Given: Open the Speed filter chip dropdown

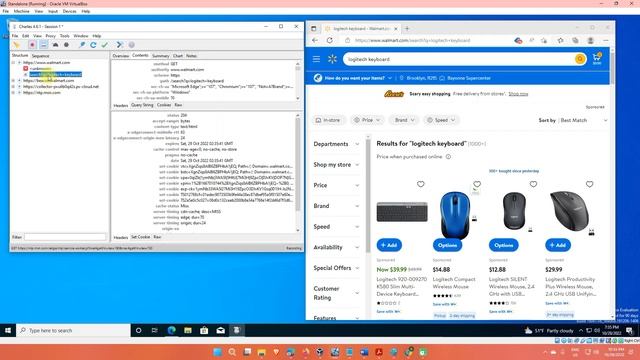Looking at the screenshot, I should pos(441,120).
